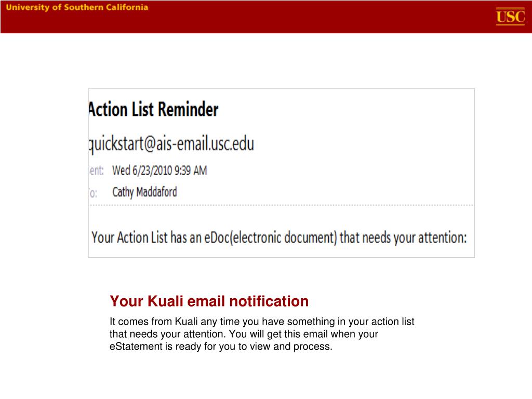Click the quickstart@ais-email.usc.edu sender address
532x399 pixels.
171,144
